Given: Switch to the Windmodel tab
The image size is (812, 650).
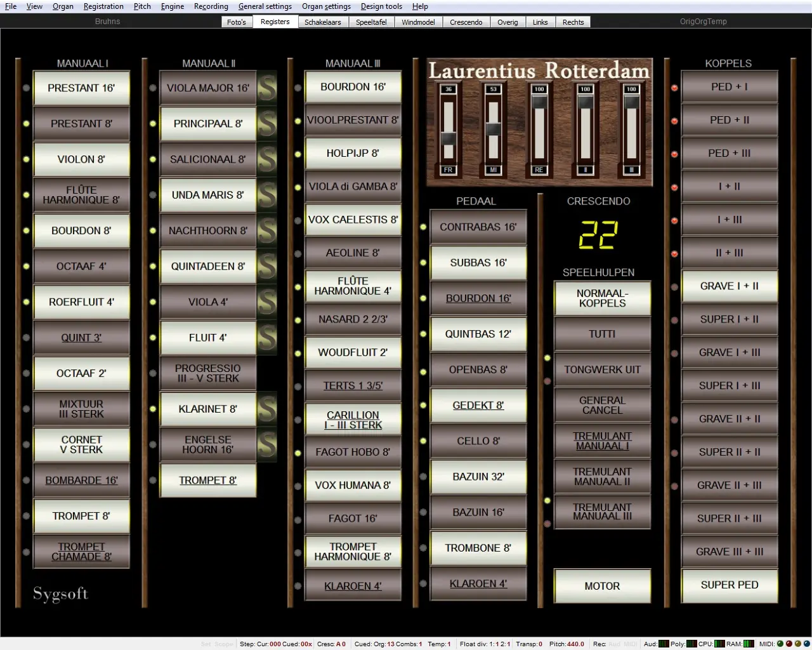Looking at the screenshot, I should [x=418, y=22].
